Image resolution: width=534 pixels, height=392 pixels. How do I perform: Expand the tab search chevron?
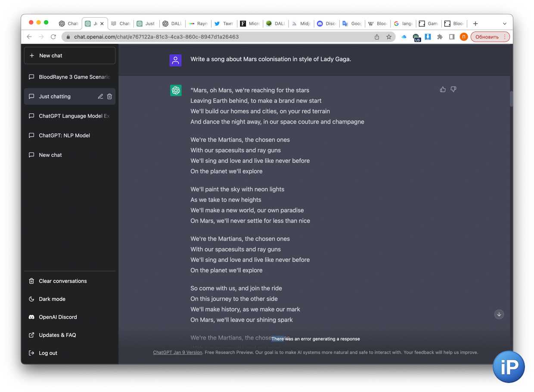coord(505,24)
